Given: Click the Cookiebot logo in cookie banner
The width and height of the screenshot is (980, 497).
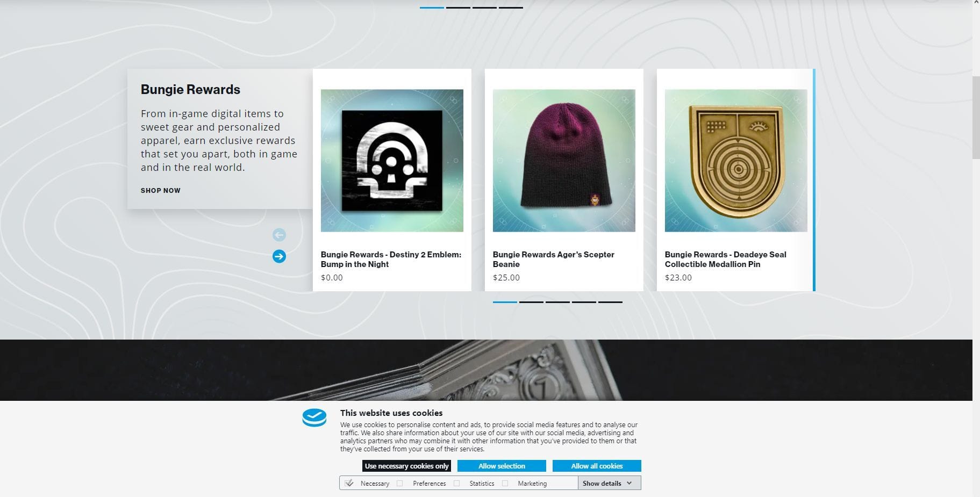Looking at the screenshot, I should point(314,418).
